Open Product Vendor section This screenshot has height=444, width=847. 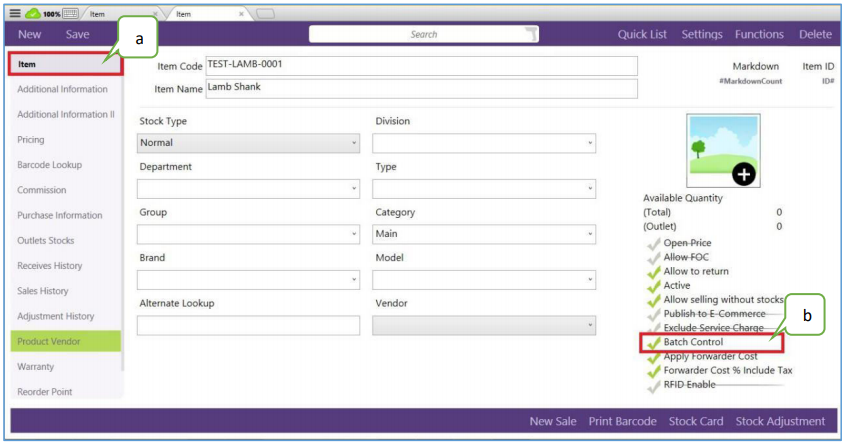coord(65,341)
